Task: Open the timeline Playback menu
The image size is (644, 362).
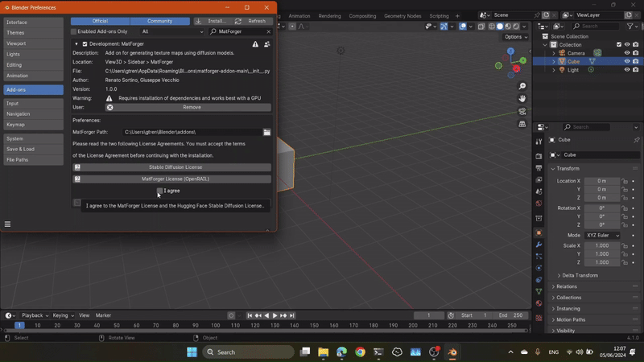Action: tap(35, 315)
